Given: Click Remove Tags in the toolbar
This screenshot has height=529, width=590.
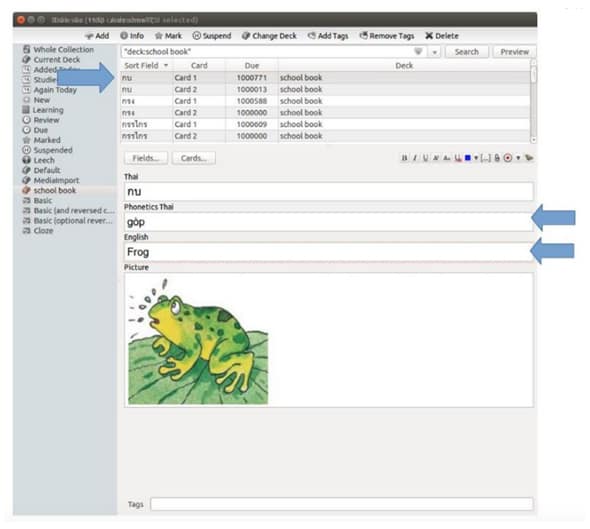Looking at the screenshot, I should click(x=387, y=36).
